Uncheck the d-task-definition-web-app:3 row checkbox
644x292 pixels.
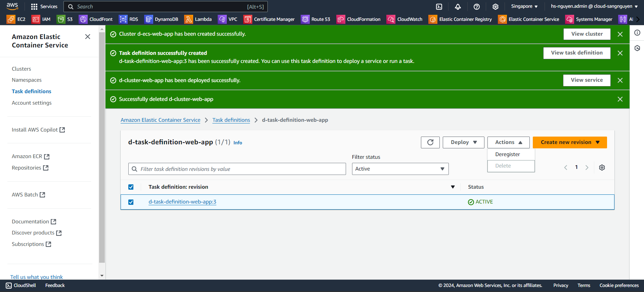(x=131, y=202)
